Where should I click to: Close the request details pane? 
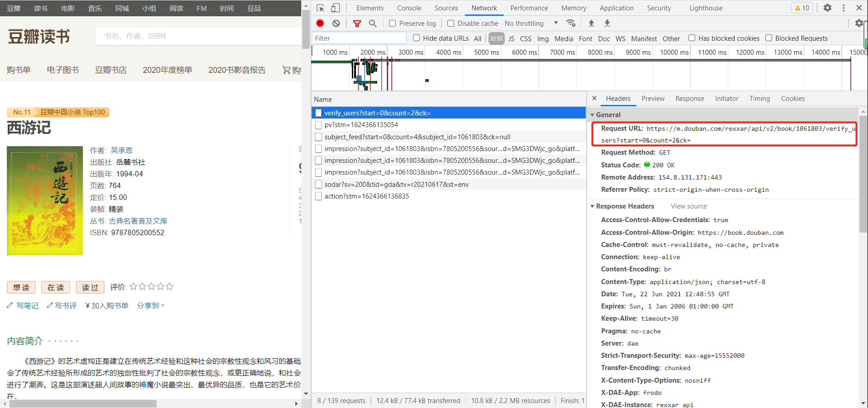[594, 98]
